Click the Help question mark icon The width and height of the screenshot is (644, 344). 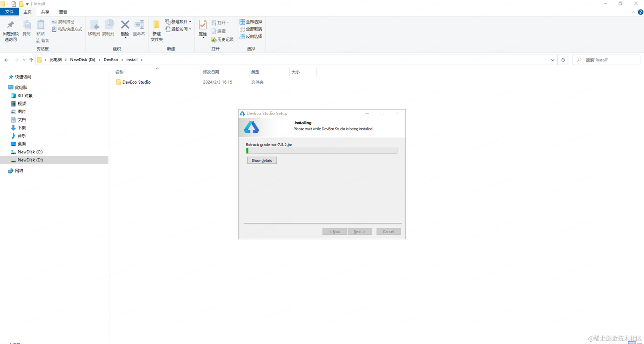[640, 12]
